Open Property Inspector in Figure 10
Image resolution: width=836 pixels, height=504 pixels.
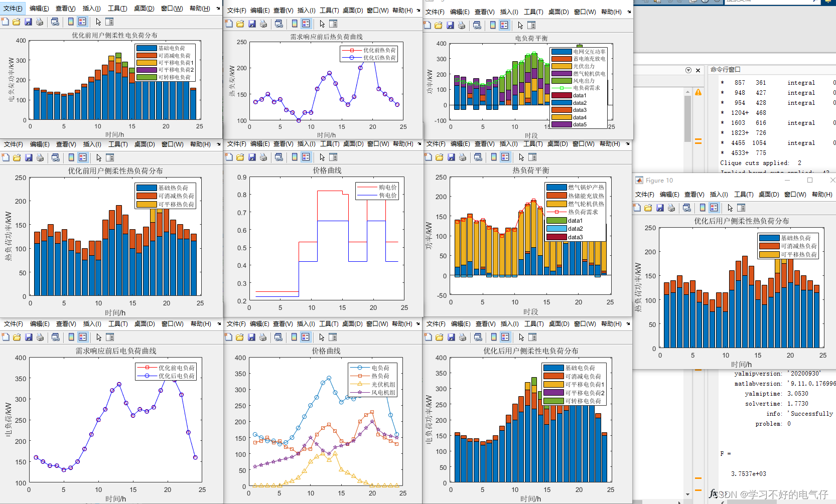click(742, 208)
